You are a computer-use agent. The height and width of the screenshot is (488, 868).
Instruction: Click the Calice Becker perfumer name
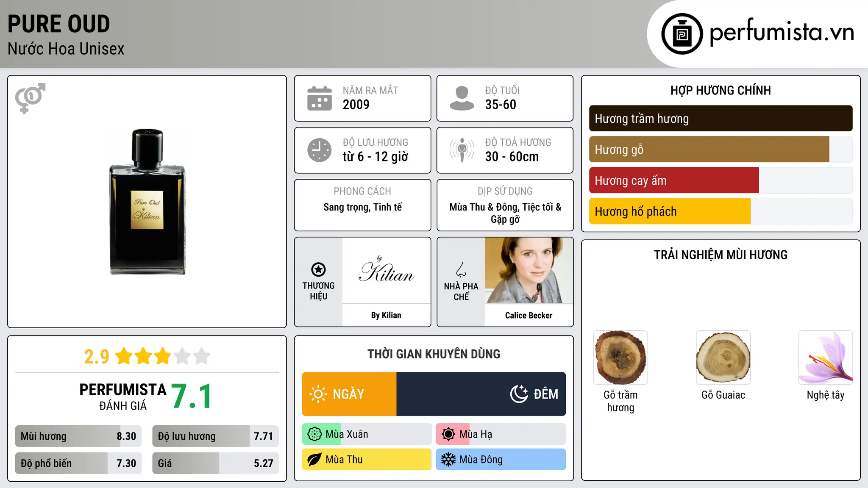pos(529,316)
